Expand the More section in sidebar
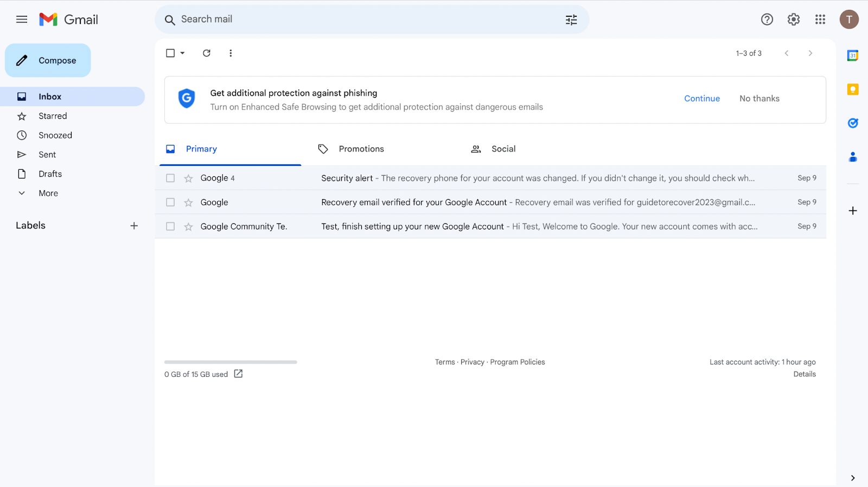Image resolution: width=868 pixels, height=487 pixels. [x=48, y=193]
